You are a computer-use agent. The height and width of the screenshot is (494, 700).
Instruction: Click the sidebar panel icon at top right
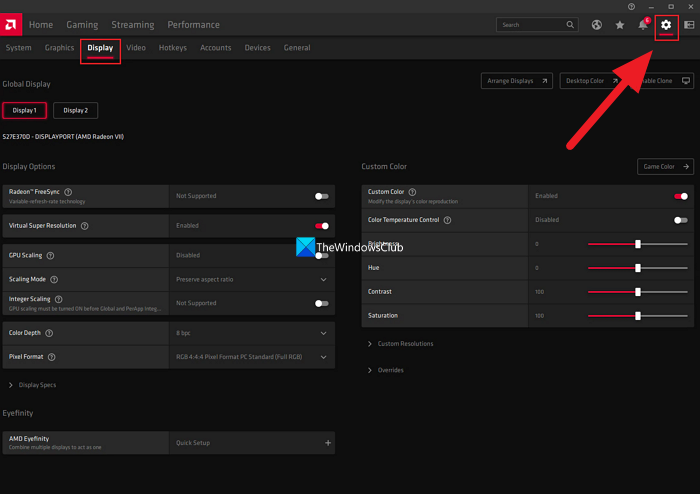687,25
